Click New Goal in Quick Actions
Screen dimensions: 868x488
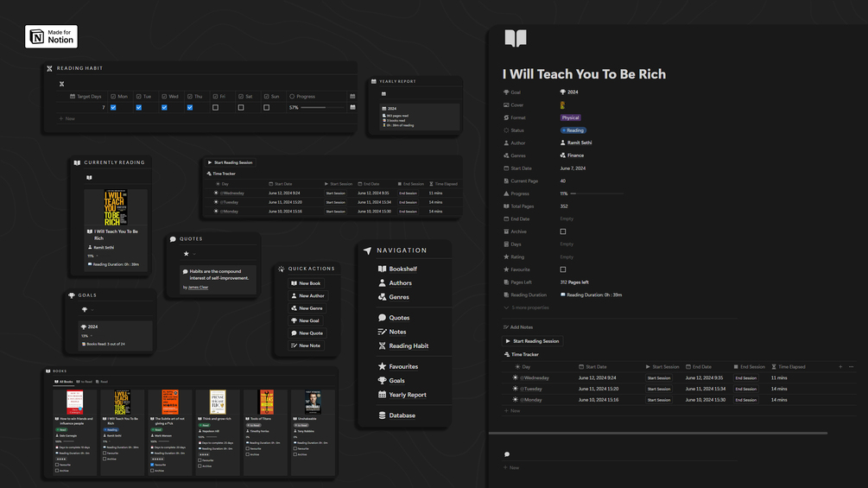(x=305, y=321)
